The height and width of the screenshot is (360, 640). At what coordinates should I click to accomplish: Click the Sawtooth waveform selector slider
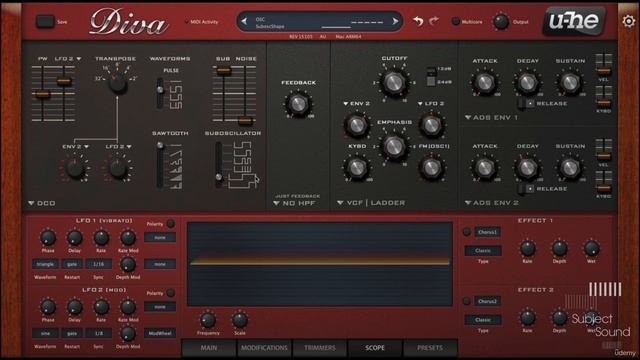[160, 165]
